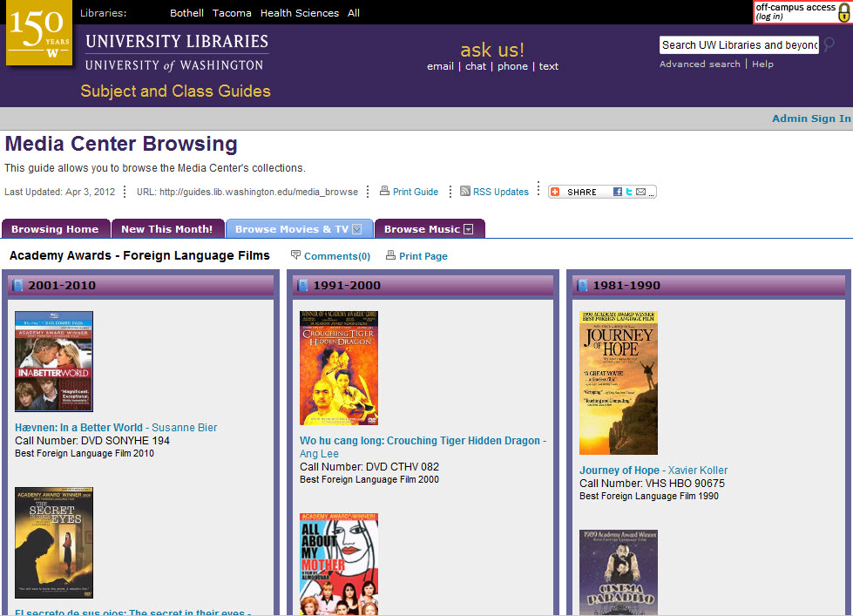This screenshot has width=853, height=616.
Task: Open the Hævnen: In a Better World link
Action: click(x=78, y=428)
